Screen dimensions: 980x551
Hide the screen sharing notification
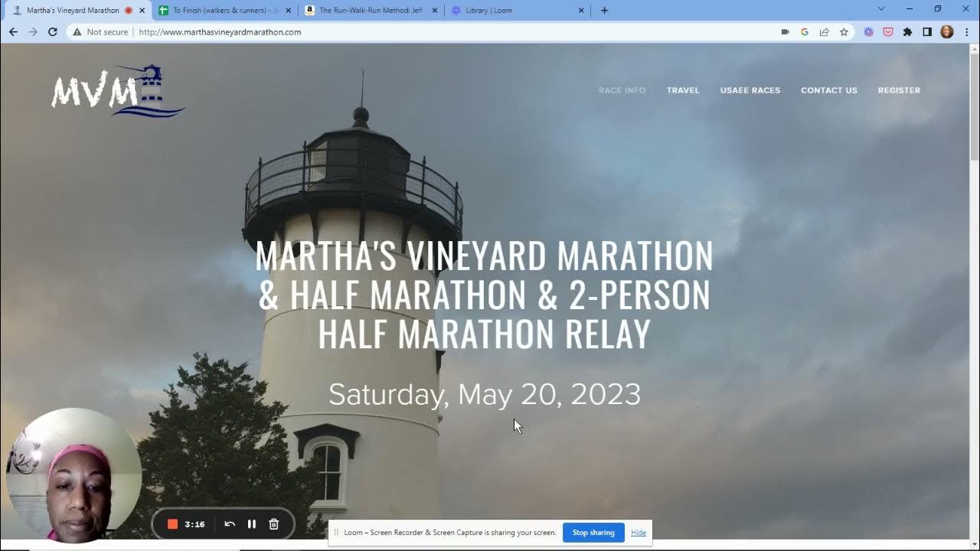pyautogui.click(x=639, y=533)
